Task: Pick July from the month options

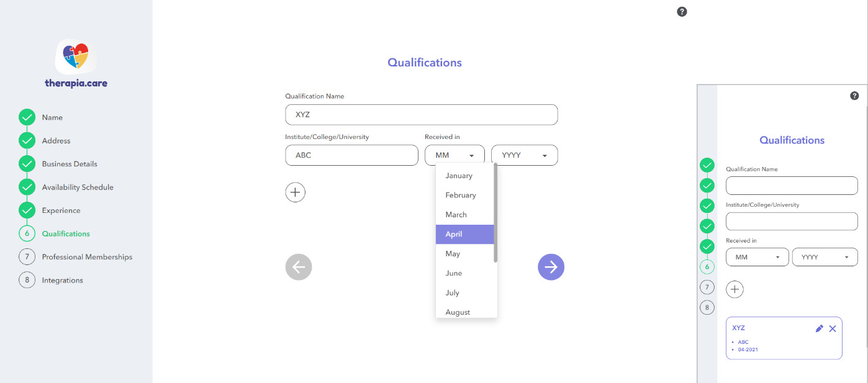Action: (x=452, y=292)
